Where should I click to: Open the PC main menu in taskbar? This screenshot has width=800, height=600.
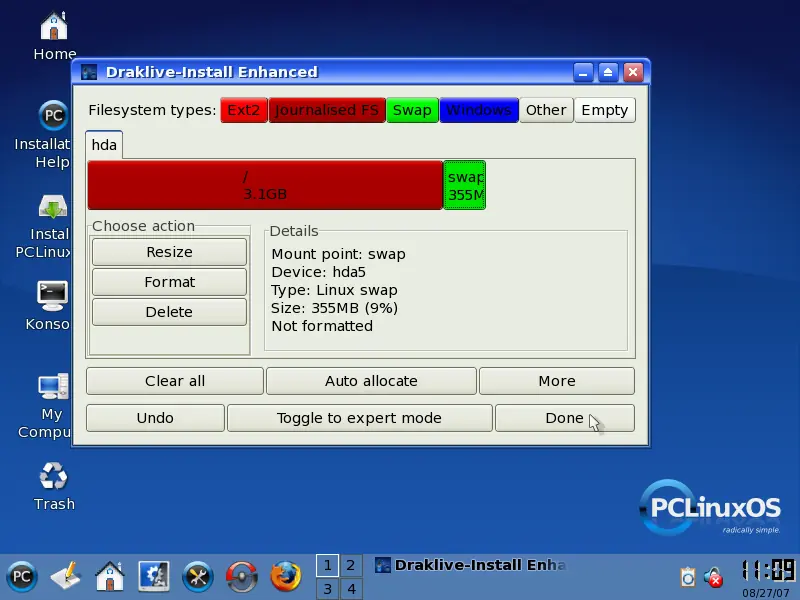point(22,577)
